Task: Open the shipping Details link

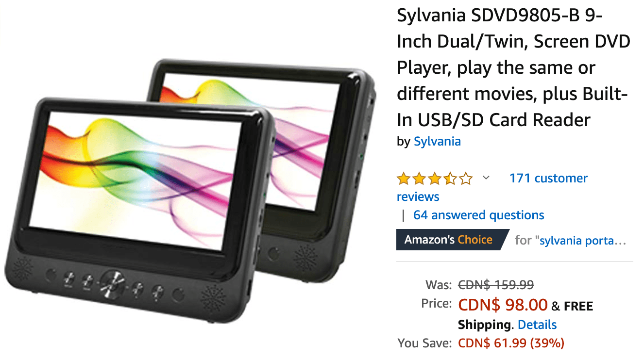Action: tap(537, 325)
